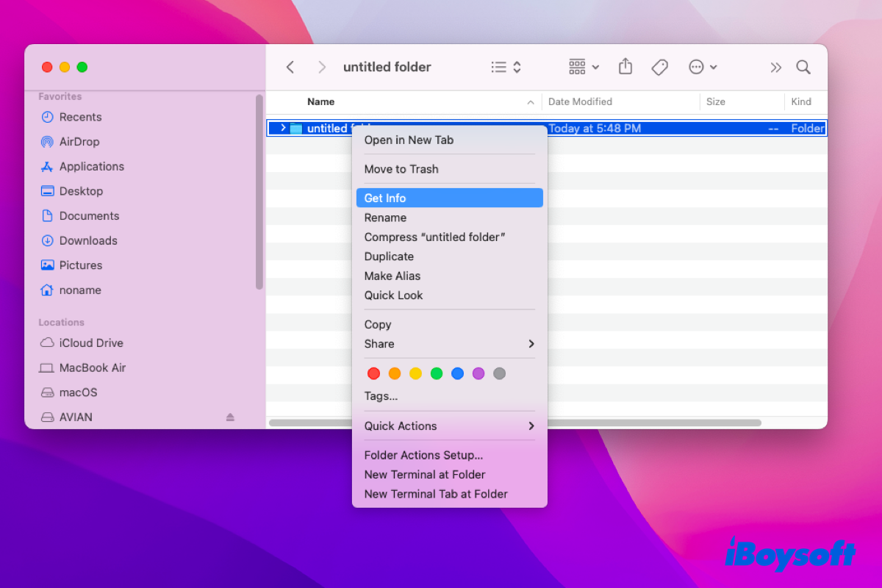Viewport: 882px width, 588px height.
Task: Click the Tags icon in the toolbar
Action: tap(659, 67)
